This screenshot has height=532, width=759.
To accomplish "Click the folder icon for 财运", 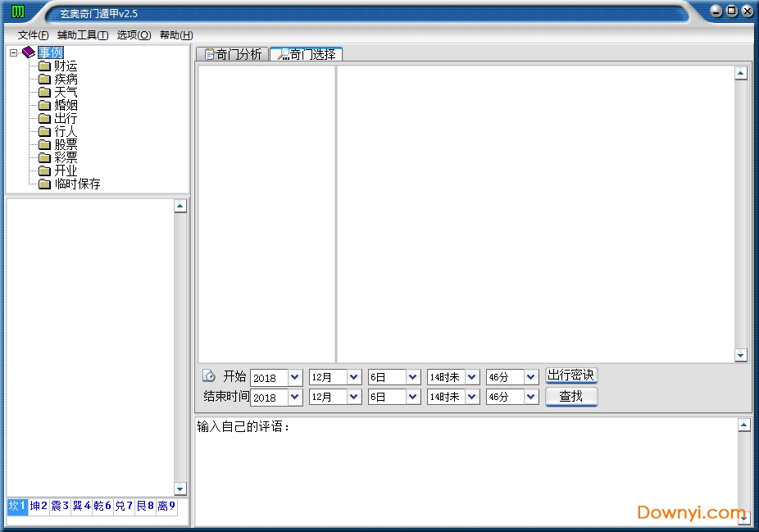I will 44,66.
